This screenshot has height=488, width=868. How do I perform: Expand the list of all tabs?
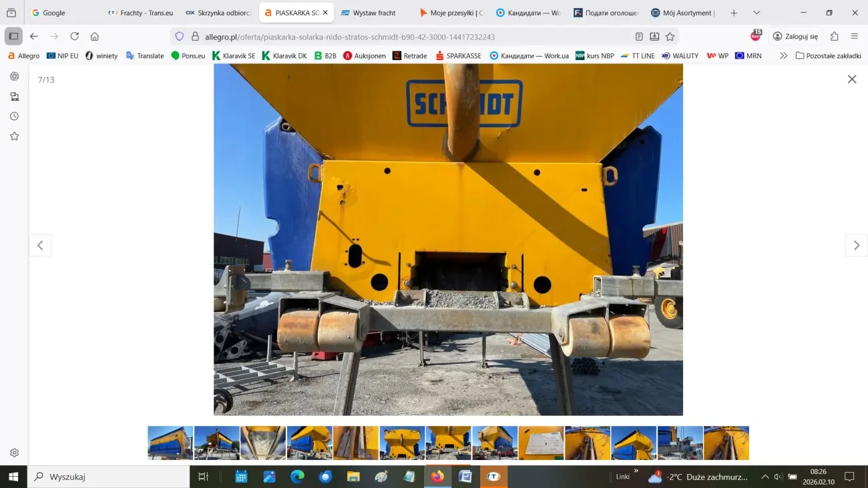pos(756,13)
